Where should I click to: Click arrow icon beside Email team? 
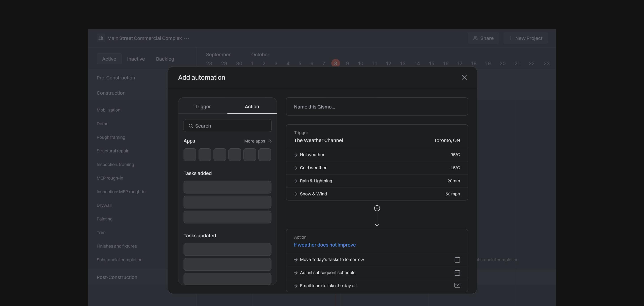click(x=295, y=285)
